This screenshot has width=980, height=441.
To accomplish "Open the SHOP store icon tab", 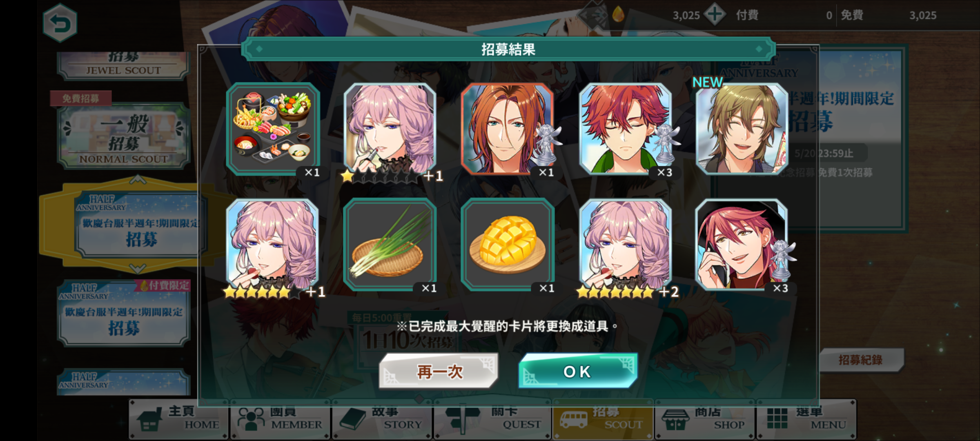I will pyautogui.click(x=705, y=419).
